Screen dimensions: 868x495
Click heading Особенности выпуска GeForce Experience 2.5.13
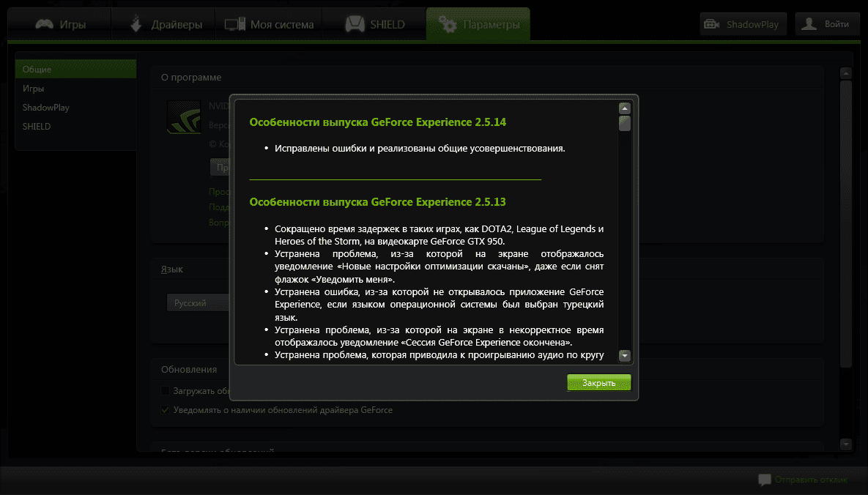[x=377, y=202]
